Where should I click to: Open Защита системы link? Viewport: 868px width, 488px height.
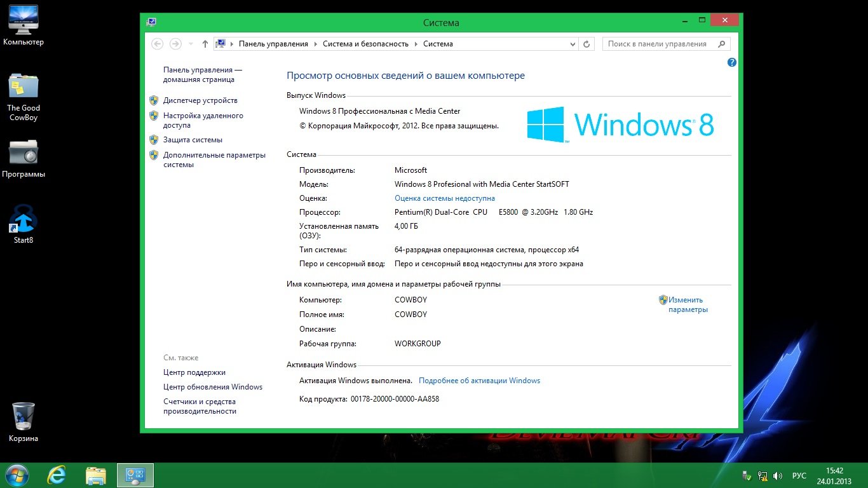(x=193, y=140)
